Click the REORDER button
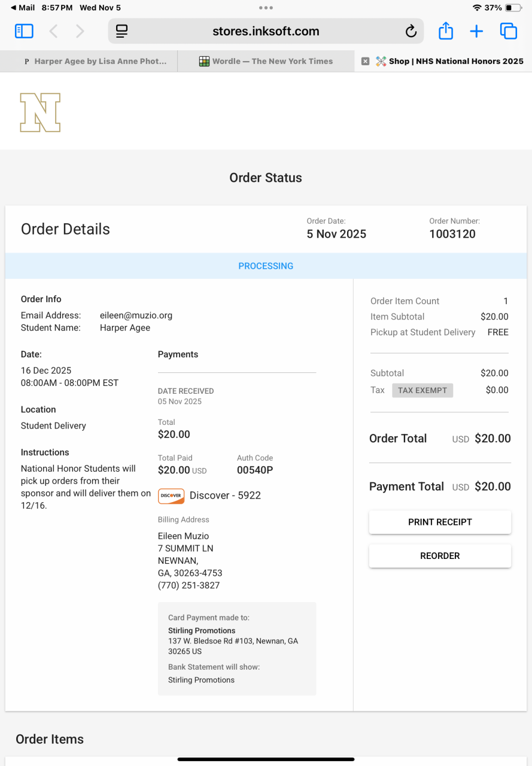532x766 pixels. (x=440, y=556)
